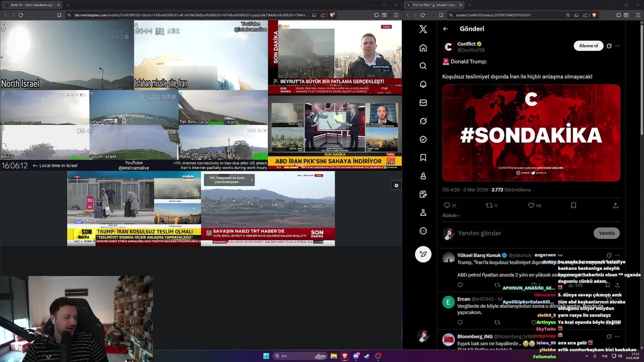This screenshot has width=644, height=362.
Task: Open File Explorer from the taskbar
Action: (x=334, y=356)
